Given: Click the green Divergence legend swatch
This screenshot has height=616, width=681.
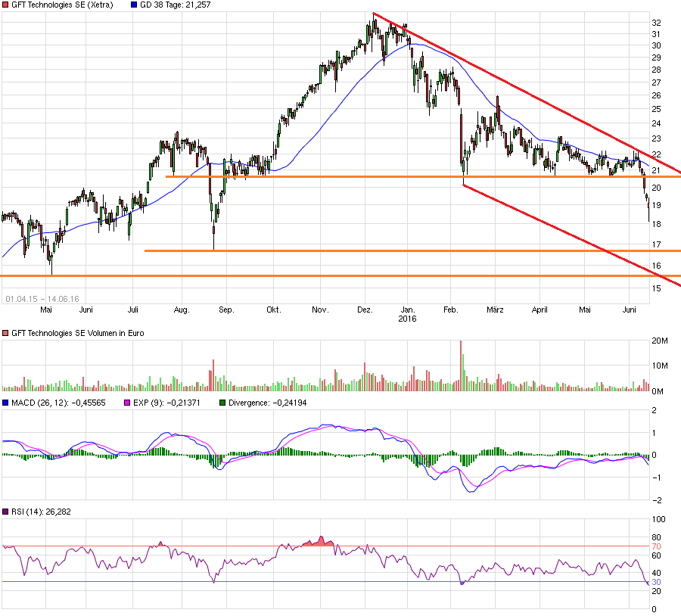Looking at the screenshot, I should [x=222, y=403].
